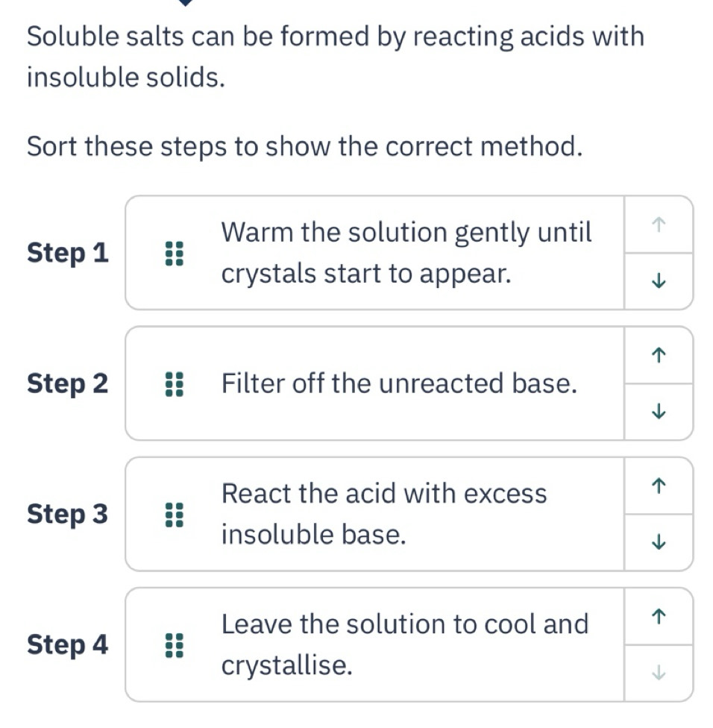Click the down arrow for Step 4
This screenshot has width=713, height=728.
pos(659,672)
